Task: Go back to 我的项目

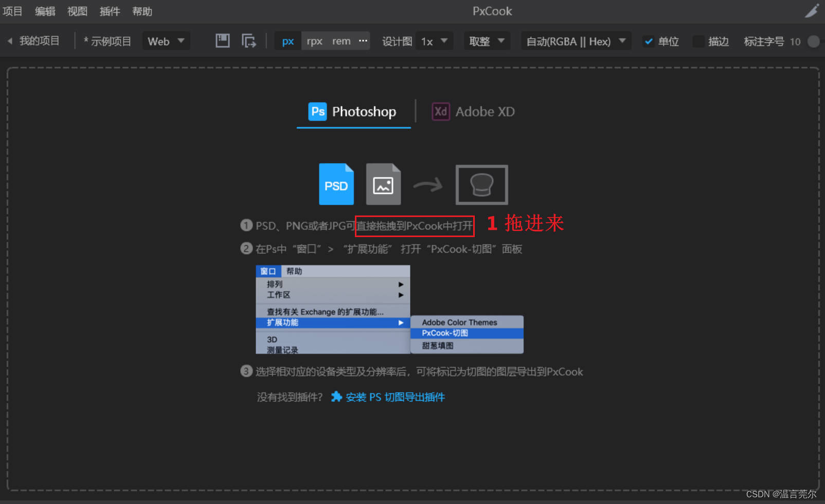Action: click(x=39, y=41)
